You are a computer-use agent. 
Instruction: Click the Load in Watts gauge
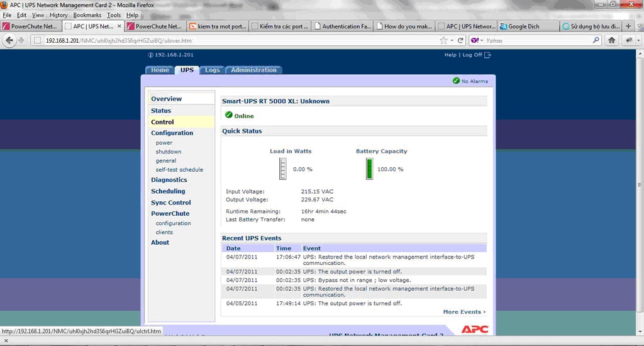[282, 169]
